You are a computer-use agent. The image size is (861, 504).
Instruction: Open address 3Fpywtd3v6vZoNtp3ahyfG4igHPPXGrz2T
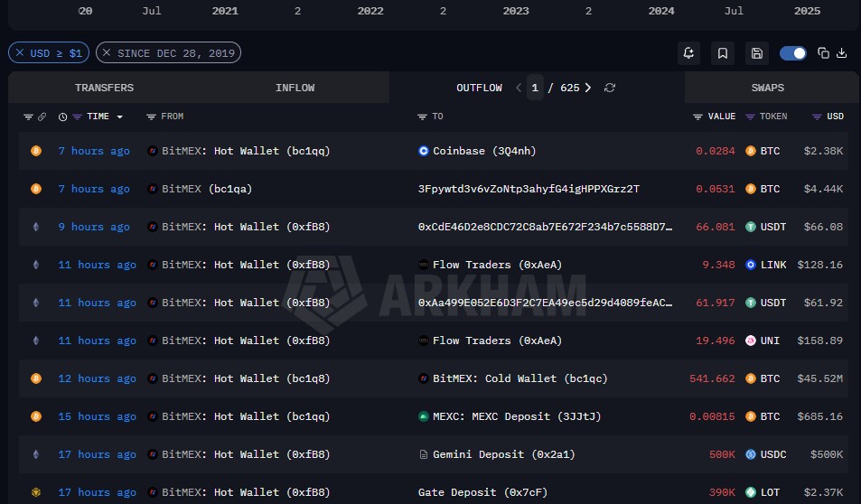pyautogui.click(x=529, y=189)
